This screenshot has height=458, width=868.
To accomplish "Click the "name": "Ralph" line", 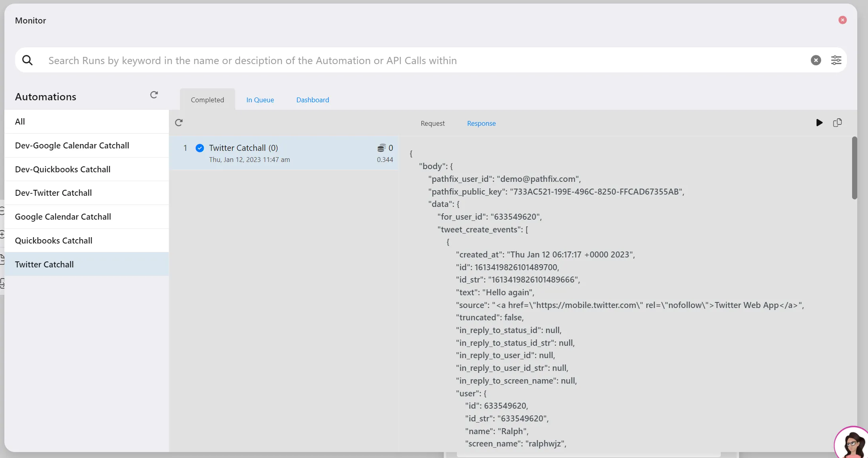I will [497, 431].
